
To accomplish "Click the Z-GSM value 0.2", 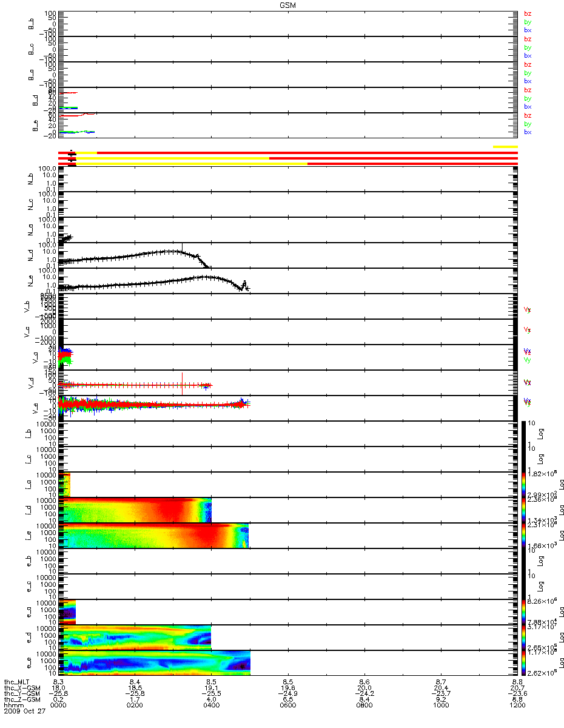I will [x=59, y=700].
